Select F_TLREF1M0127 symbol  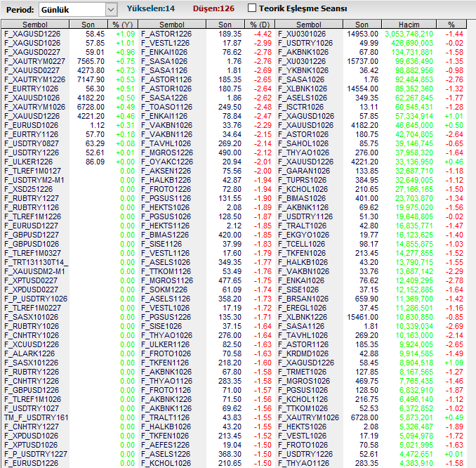click(32, 171)
